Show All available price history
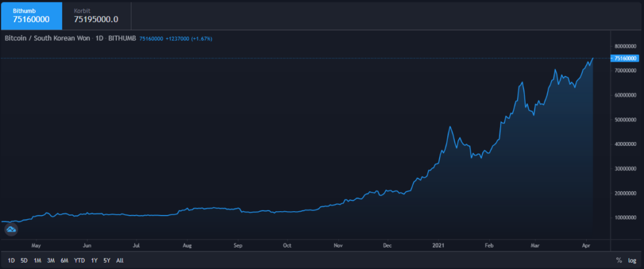Screen dimensions: 644x269 [x=120, y=260]
